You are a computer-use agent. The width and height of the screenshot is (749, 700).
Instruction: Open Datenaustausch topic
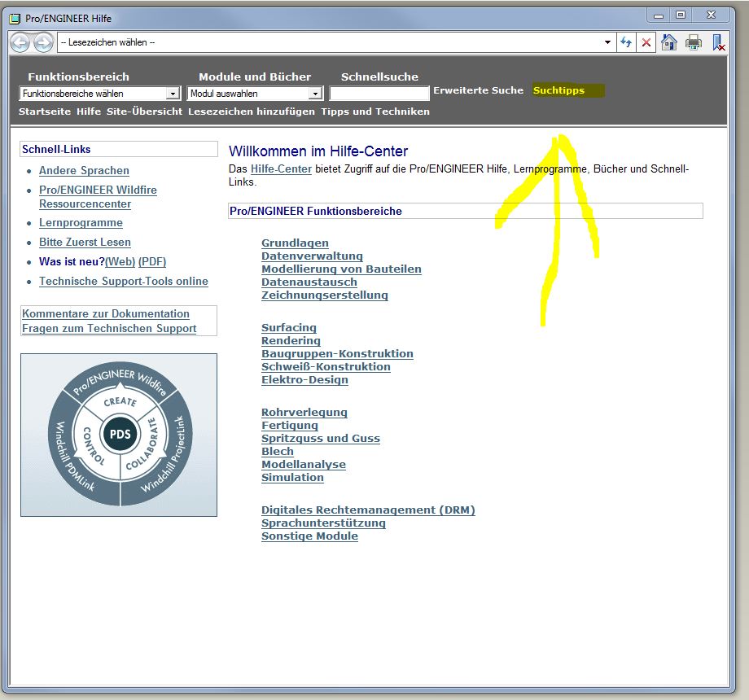click(x=309, y=282)
